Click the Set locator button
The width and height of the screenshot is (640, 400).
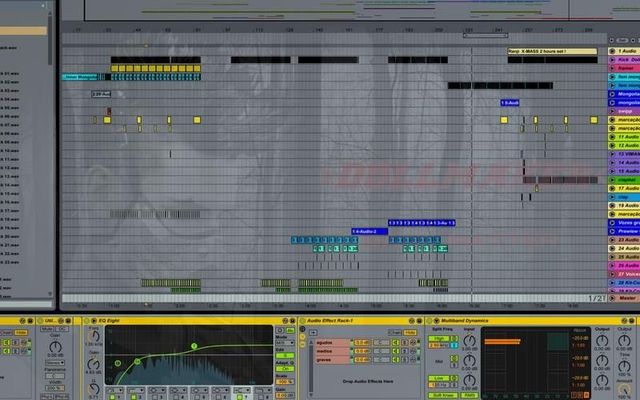click(x=622, y=40)
